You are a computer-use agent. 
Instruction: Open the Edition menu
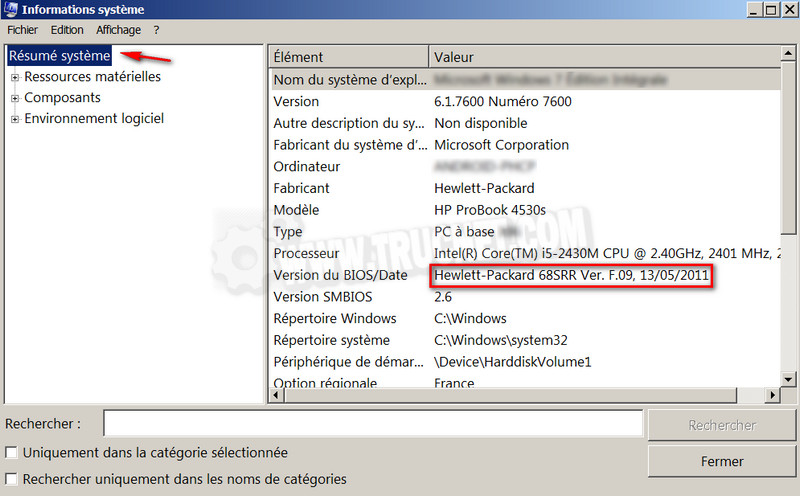(x=67, y=30)
